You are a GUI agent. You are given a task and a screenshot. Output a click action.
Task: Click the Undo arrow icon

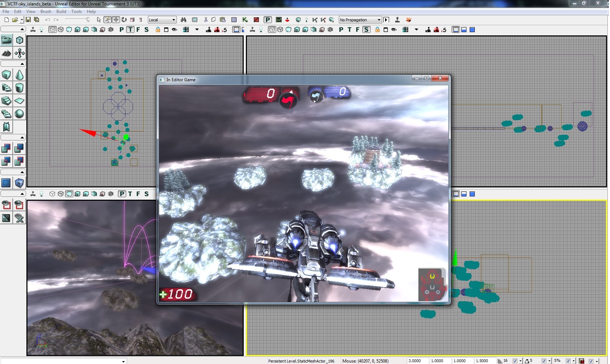(x=47, y=20)
